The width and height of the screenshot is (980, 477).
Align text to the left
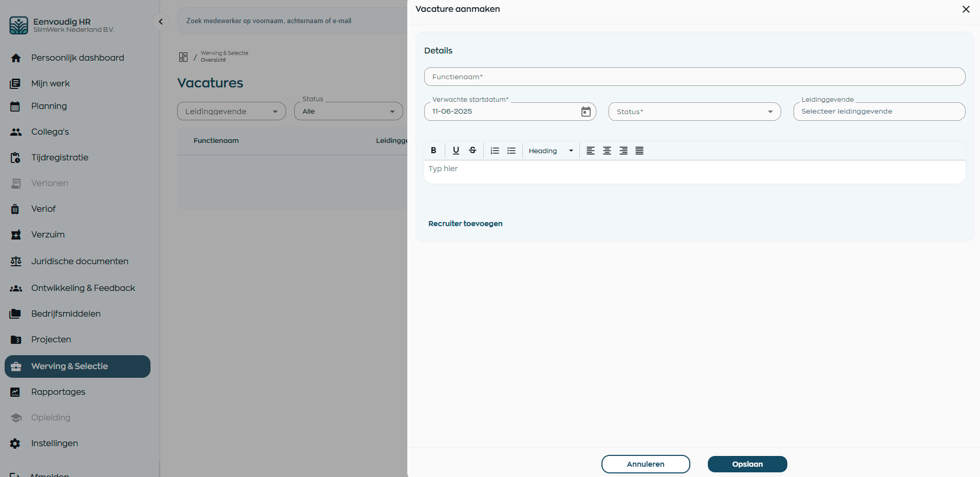tap(591, 151)
